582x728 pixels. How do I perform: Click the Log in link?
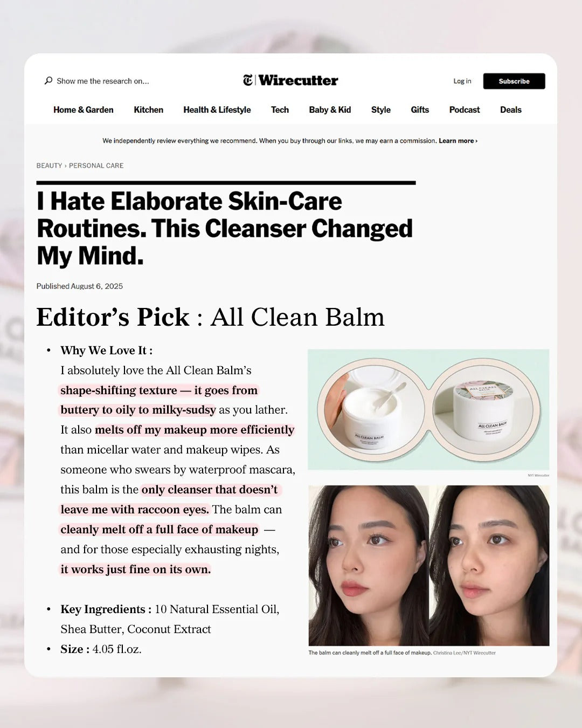click(462, 81)
